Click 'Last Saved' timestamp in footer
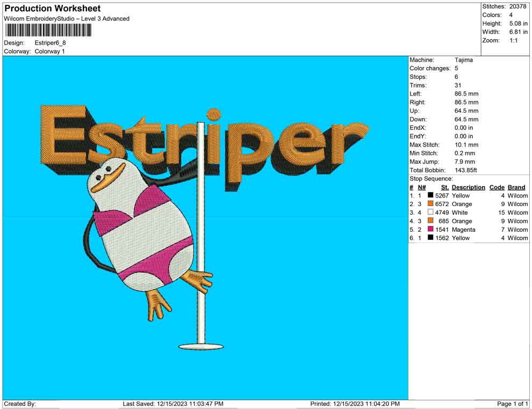 point(173,404)
